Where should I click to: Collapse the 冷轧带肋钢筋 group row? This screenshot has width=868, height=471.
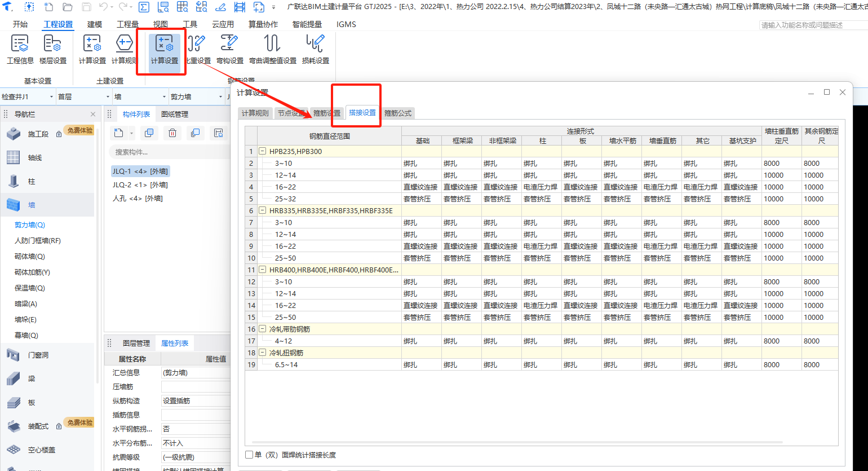pyautogui.click(x=262, y=329)
